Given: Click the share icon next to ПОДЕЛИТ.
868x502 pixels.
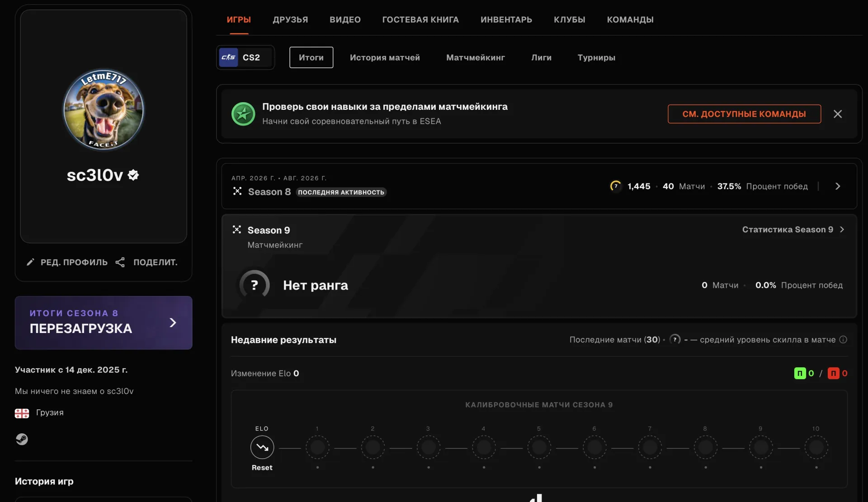Looking at the screenshot, I should point(120,262).
